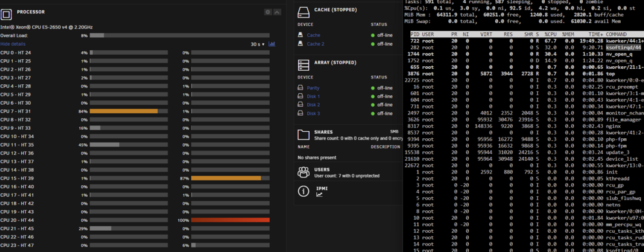Click the Cache (Stopped) drive icon
The image size is (644, 252).
point(303,13)
